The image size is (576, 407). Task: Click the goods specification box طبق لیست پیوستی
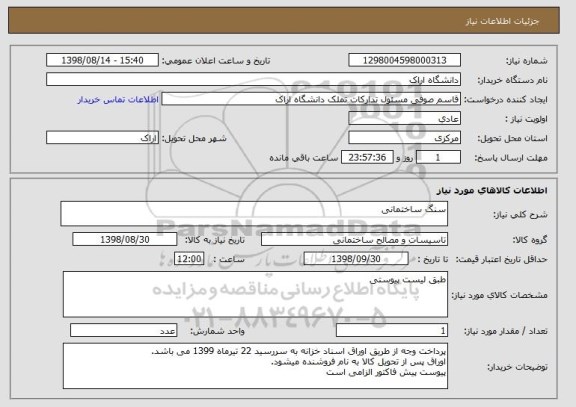(255, 295)
